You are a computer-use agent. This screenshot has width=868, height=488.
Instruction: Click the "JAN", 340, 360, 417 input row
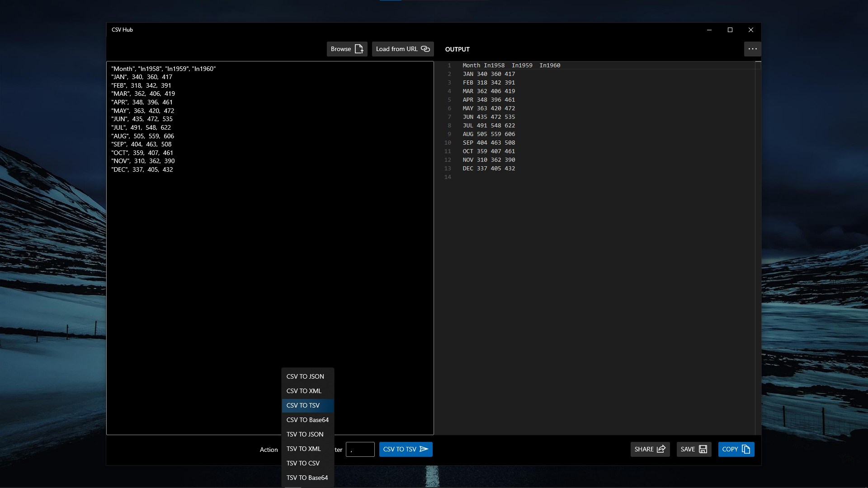coord(142,77)
